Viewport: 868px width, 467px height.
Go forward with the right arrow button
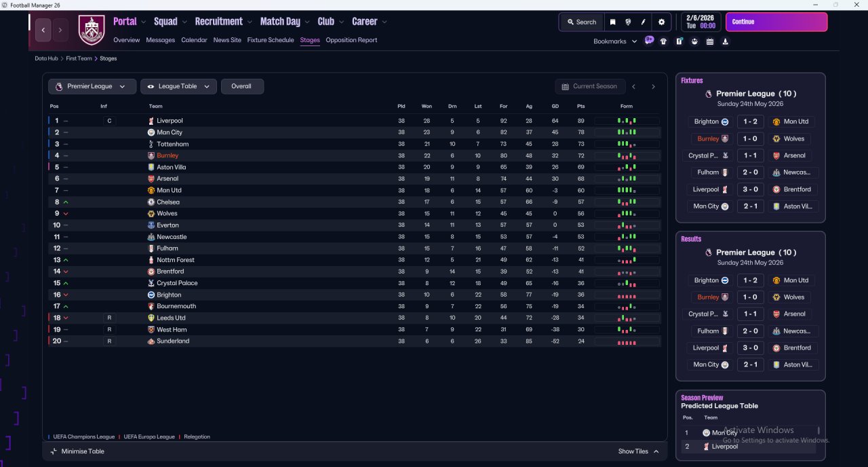pos(60,30)
